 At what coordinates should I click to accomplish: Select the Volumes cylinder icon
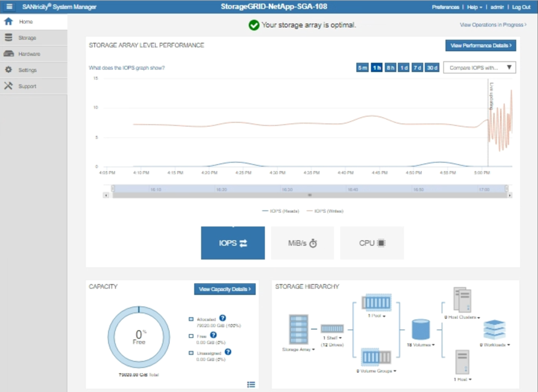[x=420, y=329]
